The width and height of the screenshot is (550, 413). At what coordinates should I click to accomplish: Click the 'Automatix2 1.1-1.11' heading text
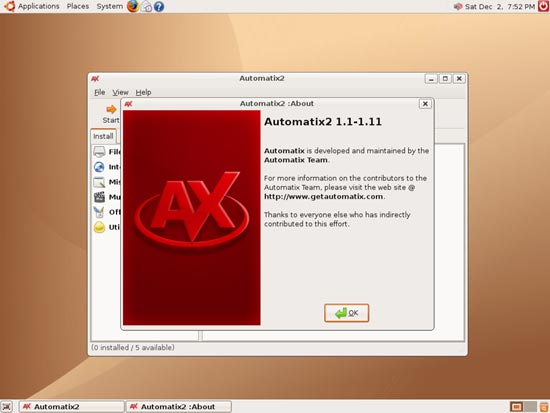coord(323,121)
